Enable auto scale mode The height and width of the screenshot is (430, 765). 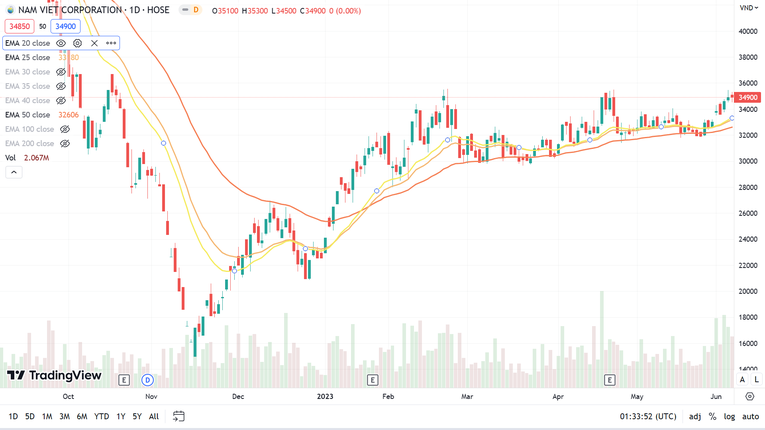(749, 416)
